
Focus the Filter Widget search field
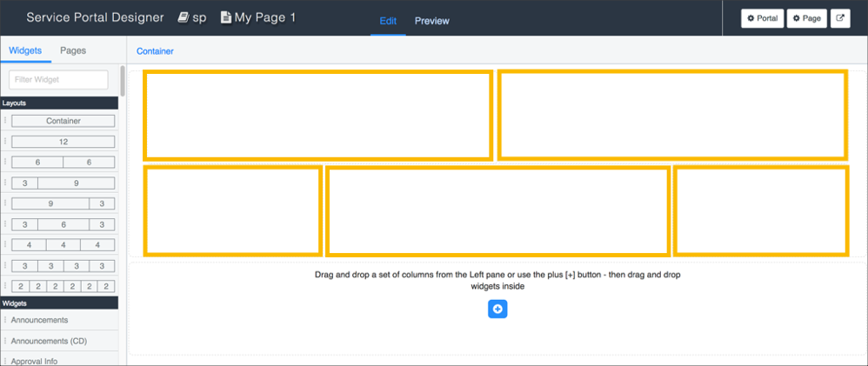coord(58,80)
